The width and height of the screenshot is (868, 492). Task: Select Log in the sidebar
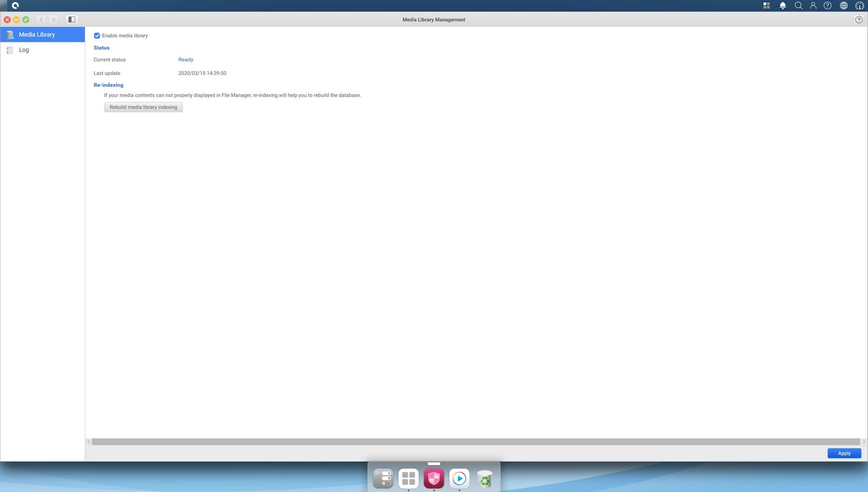(42, 50)
